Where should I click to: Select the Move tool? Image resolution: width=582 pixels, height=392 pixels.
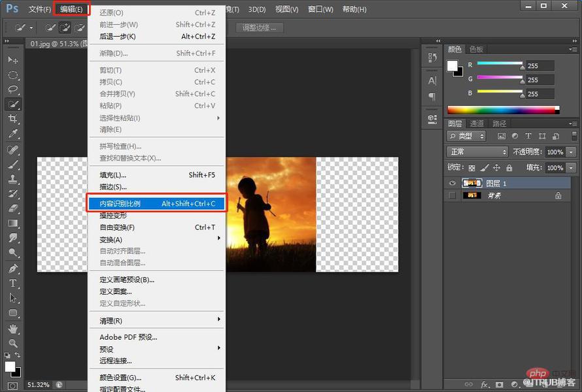(13, 59)
